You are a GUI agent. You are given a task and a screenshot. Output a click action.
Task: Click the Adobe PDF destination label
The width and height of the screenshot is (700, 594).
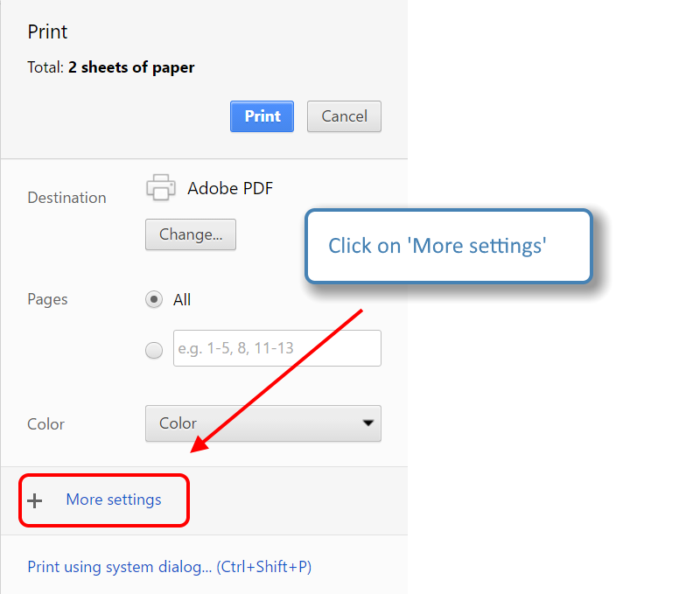coord(230,188)
